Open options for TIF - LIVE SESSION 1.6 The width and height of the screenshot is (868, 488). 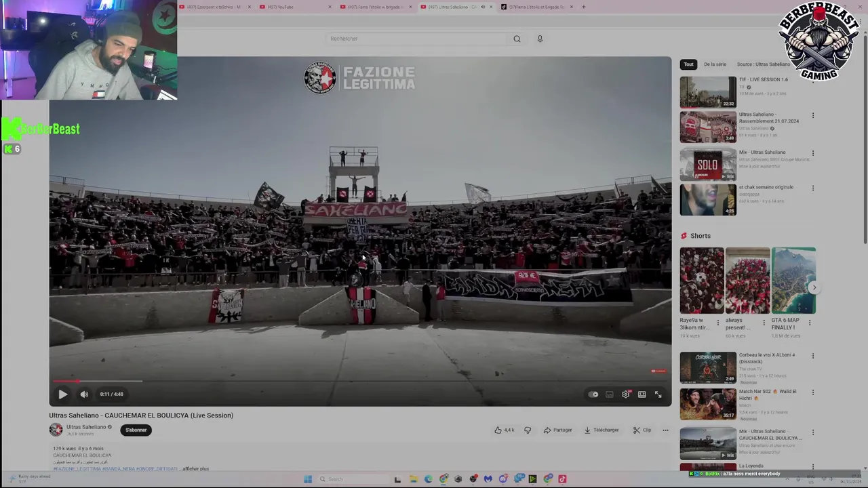813,81
